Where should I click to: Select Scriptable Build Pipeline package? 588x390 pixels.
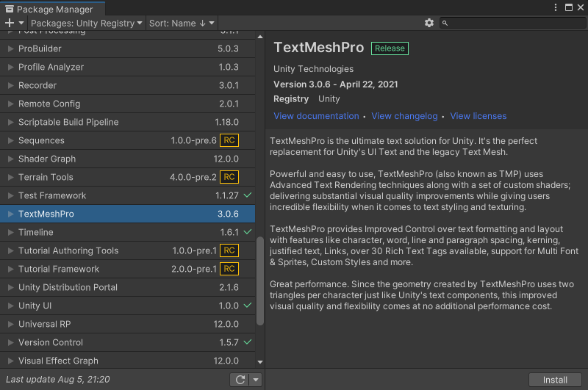(127, 122)
